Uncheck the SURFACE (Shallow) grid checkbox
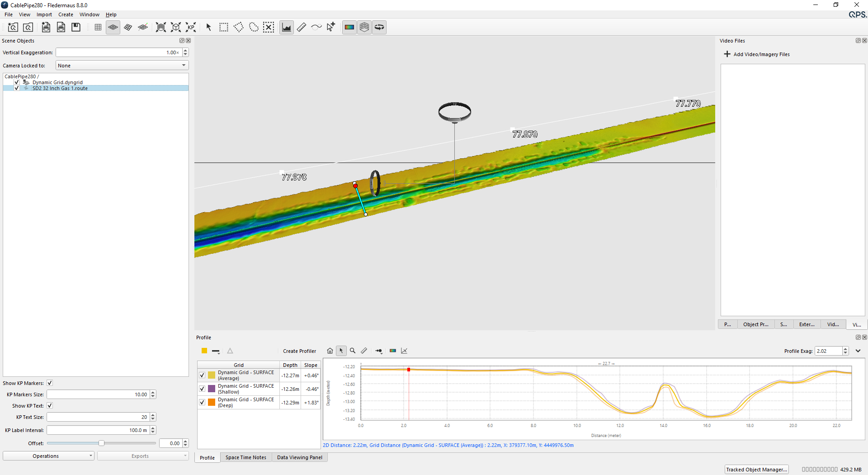The width and height of the screenshot is (868, 475). pos(202,389)
